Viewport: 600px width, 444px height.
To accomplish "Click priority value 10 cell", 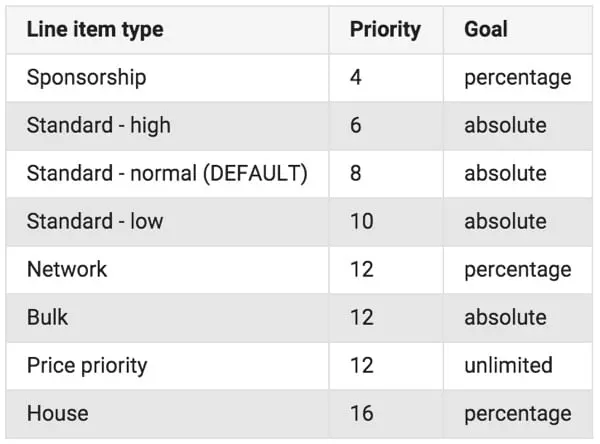I will pos(362,221).
